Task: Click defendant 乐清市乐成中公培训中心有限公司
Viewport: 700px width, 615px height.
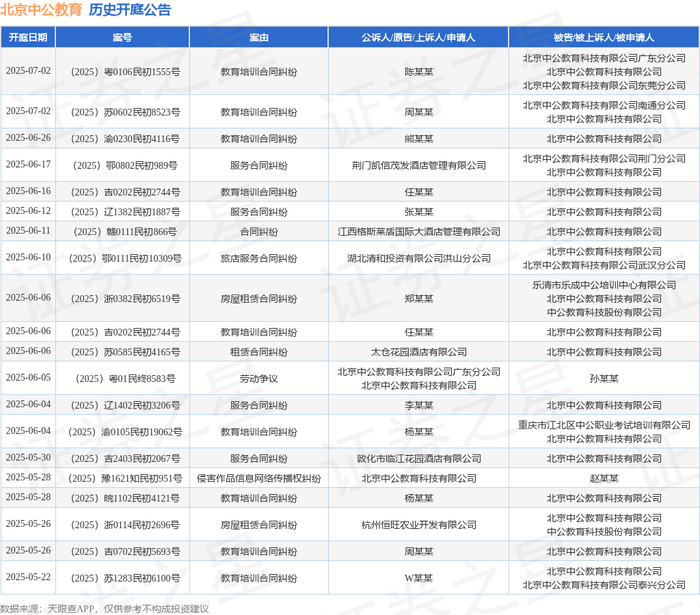Action: click(x=604, y=285)
